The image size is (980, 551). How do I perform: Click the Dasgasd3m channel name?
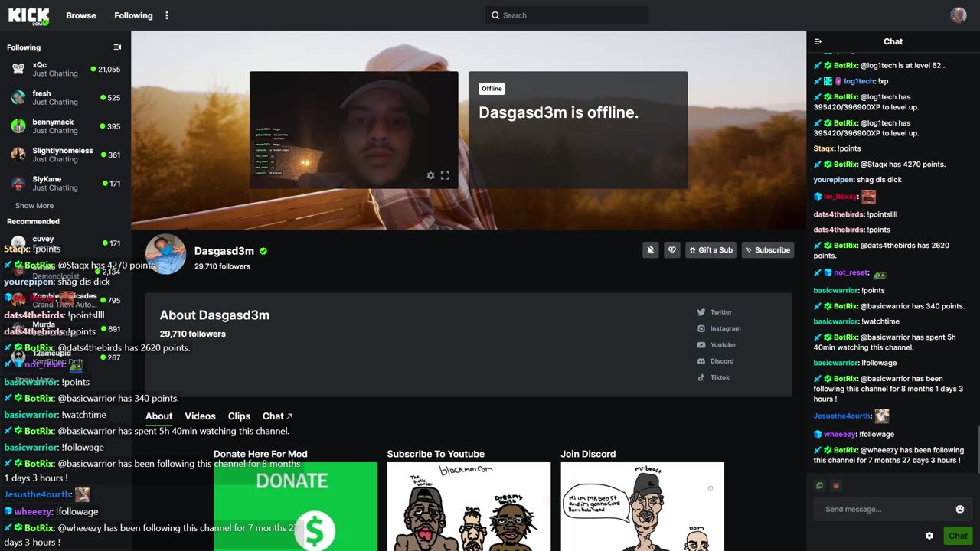pyautogui.click(x=224, y=251)
